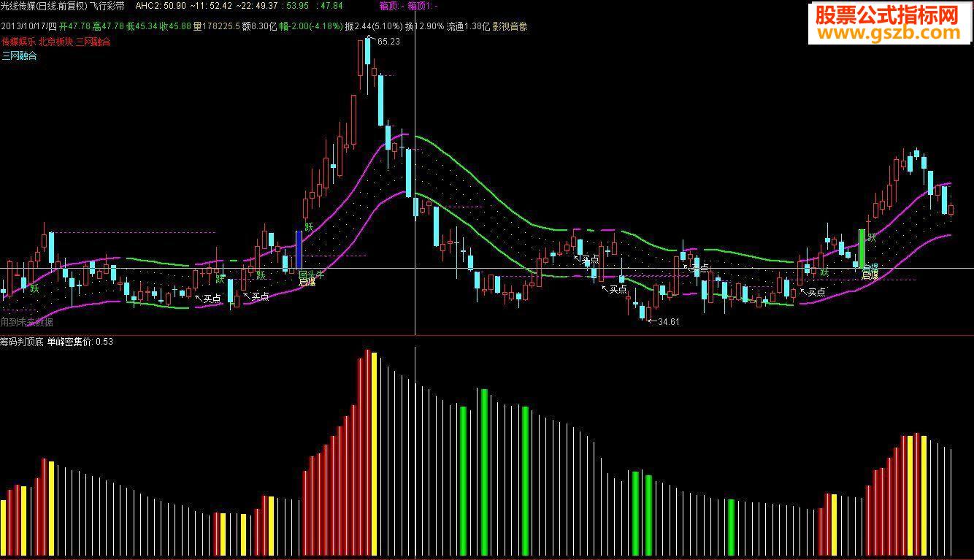
Task: Click the magenta 箱顶: - label
Action: tap(392, 6)
